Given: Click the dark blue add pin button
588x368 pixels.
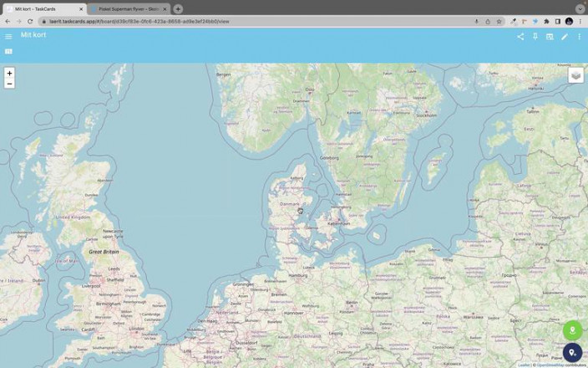Looking at the screenshot, I should (x=572, y=353).
